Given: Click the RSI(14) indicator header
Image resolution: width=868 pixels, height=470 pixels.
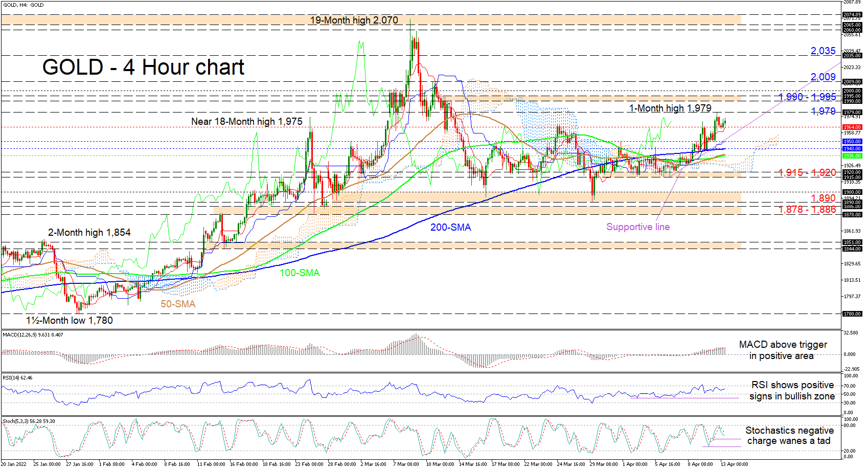Looking at the screenshot, I should click(x=17, y=378).
